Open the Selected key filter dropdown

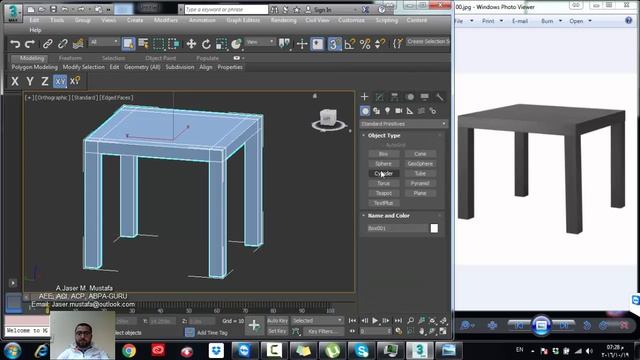click(x=317, y=321)
